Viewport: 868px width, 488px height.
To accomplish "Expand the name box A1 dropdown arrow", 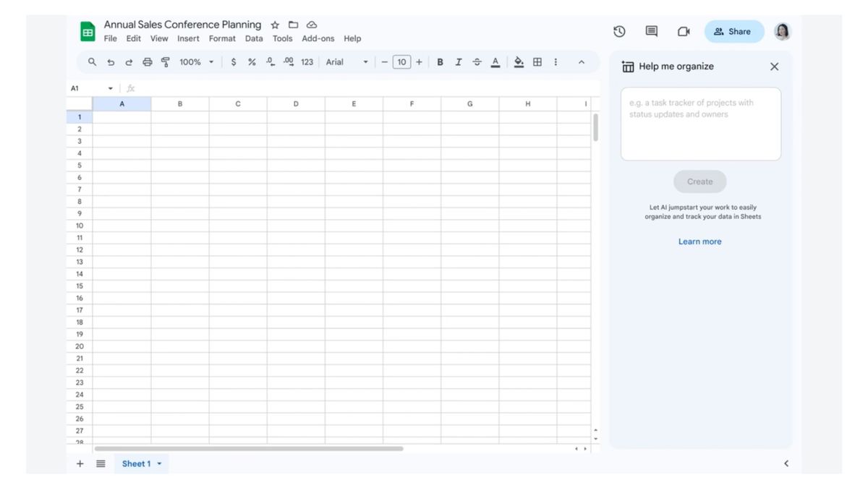I will point(111,88).
